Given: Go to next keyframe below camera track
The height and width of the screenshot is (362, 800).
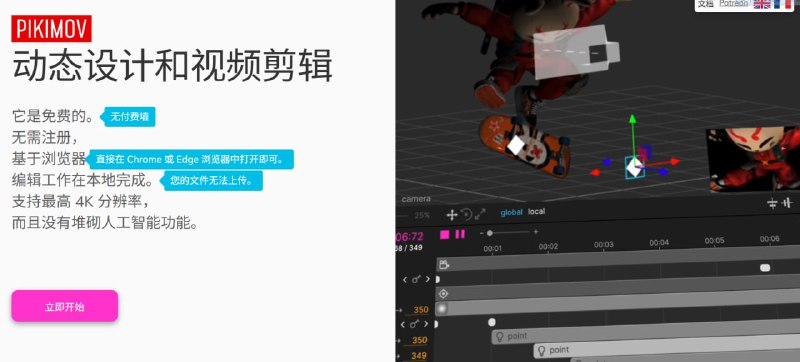Looking at the screenshot, I should coord(428,279).
